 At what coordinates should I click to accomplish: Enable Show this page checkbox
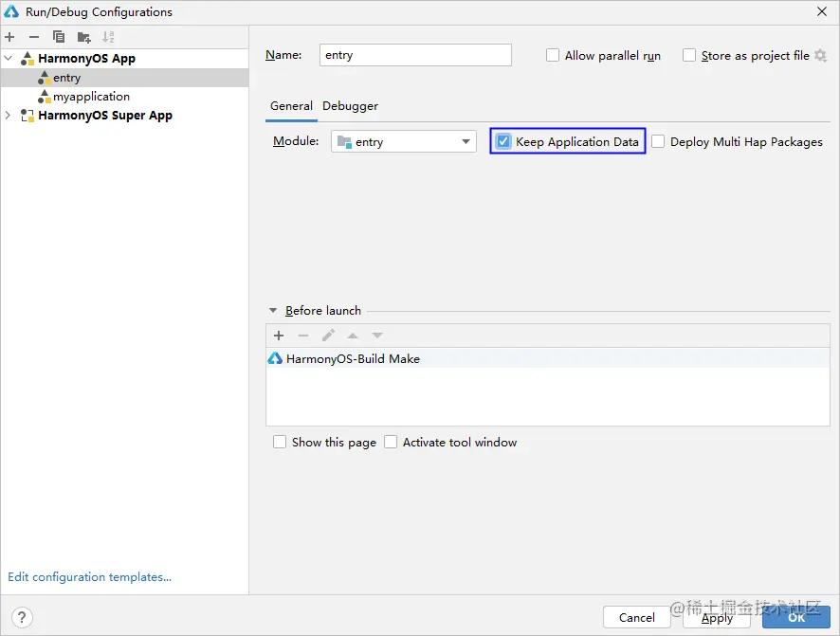click(x=280, y=442)
